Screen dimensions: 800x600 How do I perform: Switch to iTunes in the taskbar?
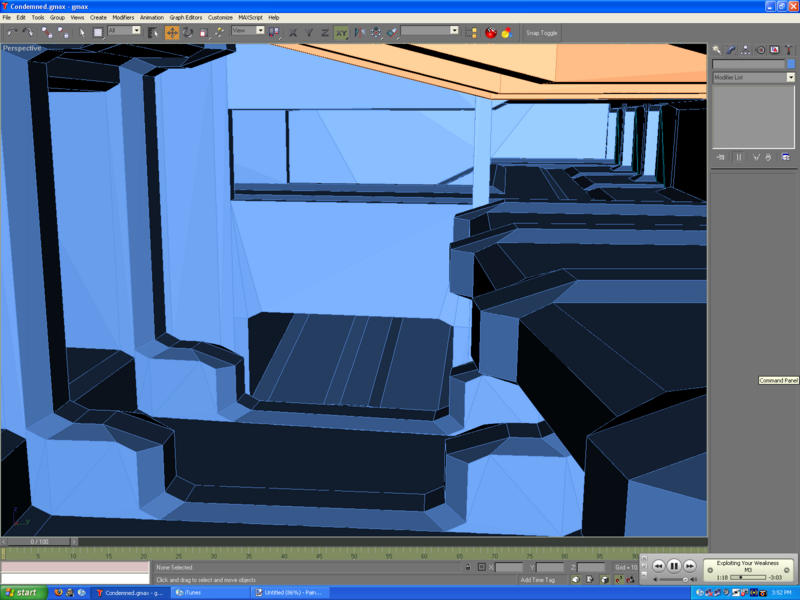point(209,592)
